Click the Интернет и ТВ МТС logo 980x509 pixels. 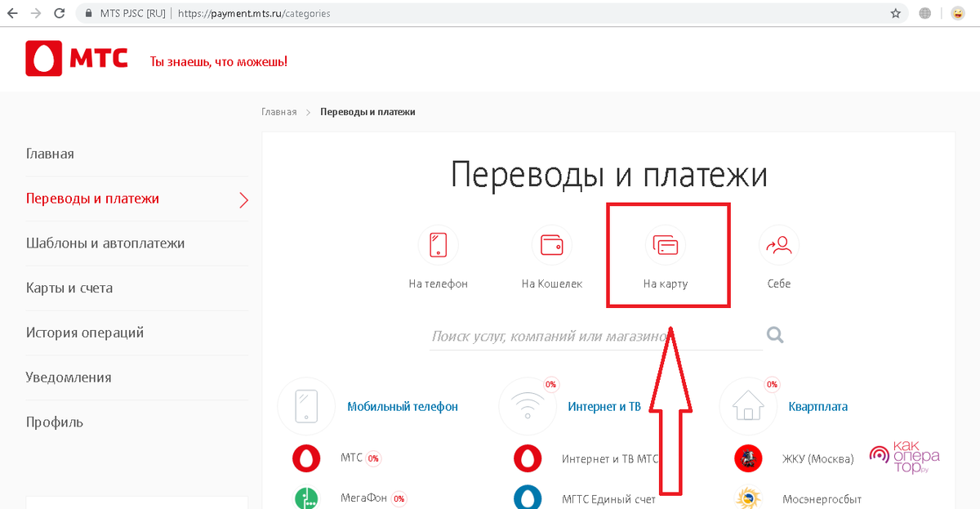tap(528, 459)
